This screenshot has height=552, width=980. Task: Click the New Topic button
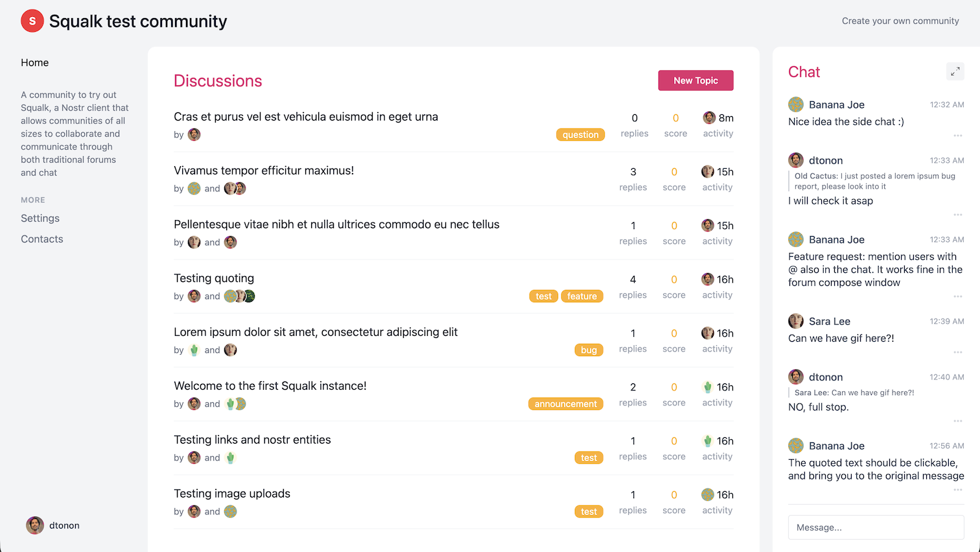tap(696, 80)
